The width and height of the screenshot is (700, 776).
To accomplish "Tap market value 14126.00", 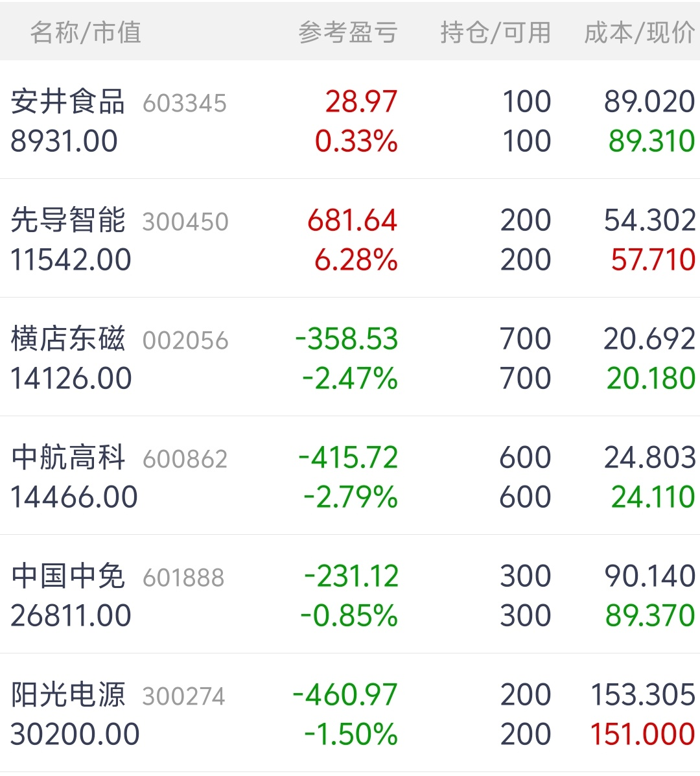I will pos(71,379).
